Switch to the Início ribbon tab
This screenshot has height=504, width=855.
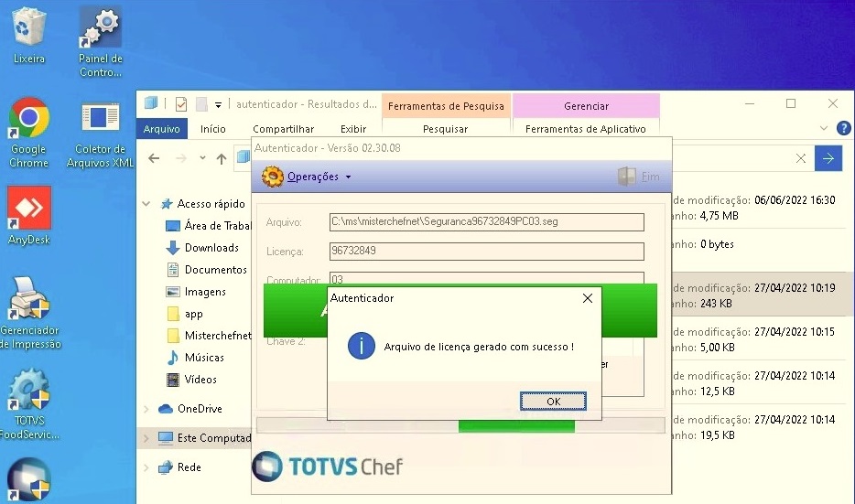point(212,129)
